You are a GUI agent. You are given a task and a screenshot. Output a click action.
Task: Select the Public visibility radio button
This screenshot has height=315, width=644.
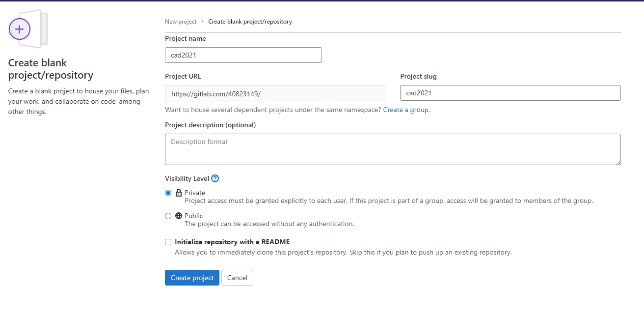pyautogui.click(x=168, y=216)
